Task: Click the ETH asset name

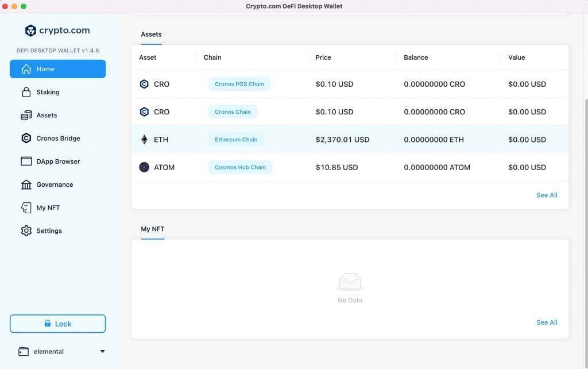Action: tap(161, 140)
